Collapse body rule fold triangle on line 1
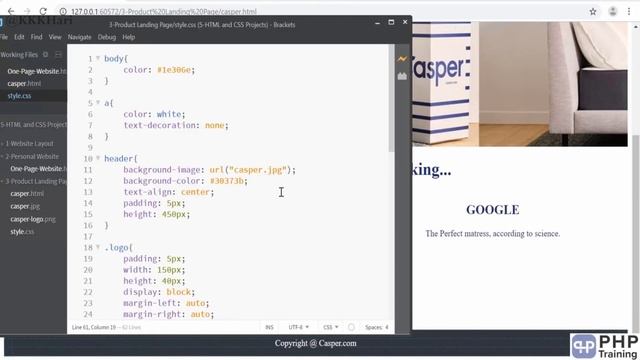This screenshot has width=640, height=360. click(x=98, y=58)
